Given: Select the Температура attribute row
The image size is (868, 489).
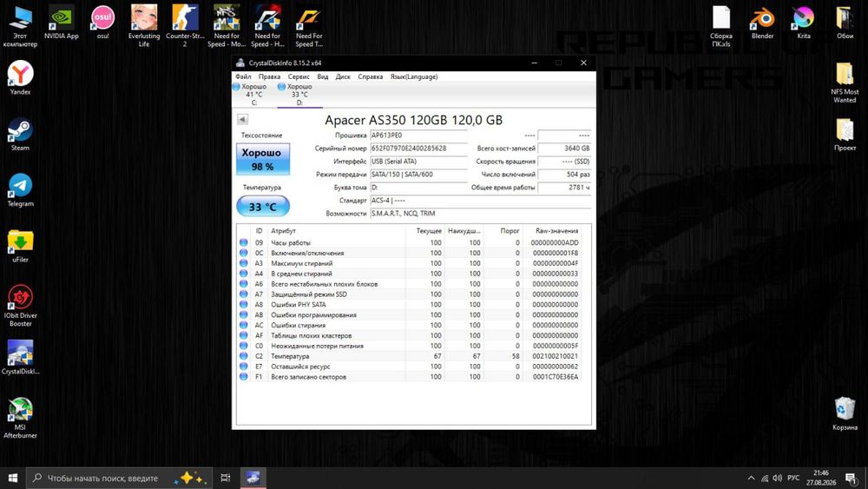Looking at the screenshot, I should (x=410, y=356).
